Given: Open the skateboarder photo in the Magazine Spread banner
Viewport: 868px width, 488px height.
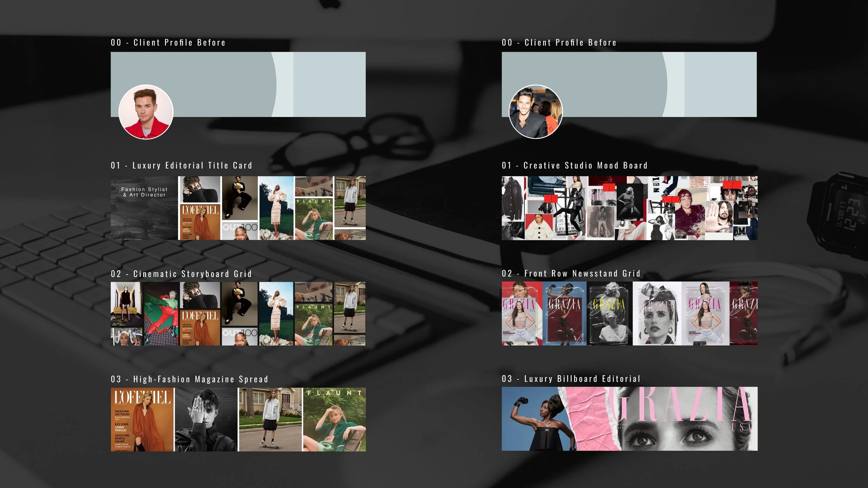Looking at the screenshot, I should tap(270, 420).
